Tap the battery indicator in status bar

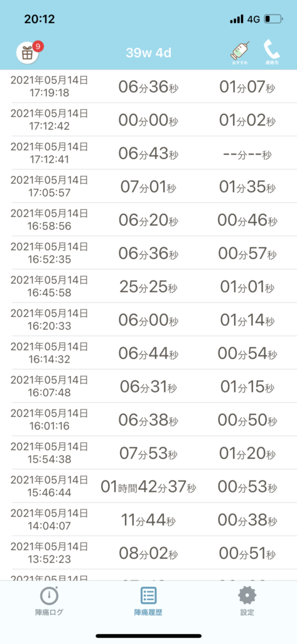[x=273, y=19]
